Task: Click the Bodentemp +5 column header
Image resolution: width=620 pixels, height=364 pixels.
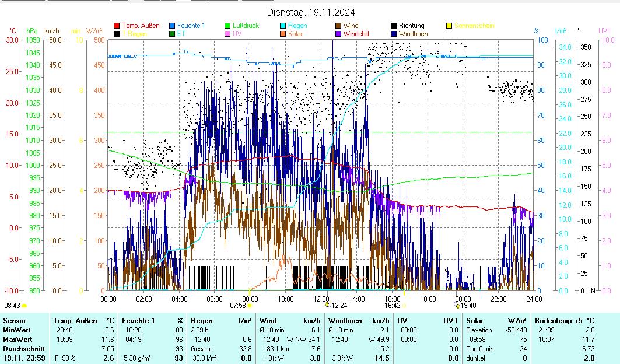Action: (559, 320)
